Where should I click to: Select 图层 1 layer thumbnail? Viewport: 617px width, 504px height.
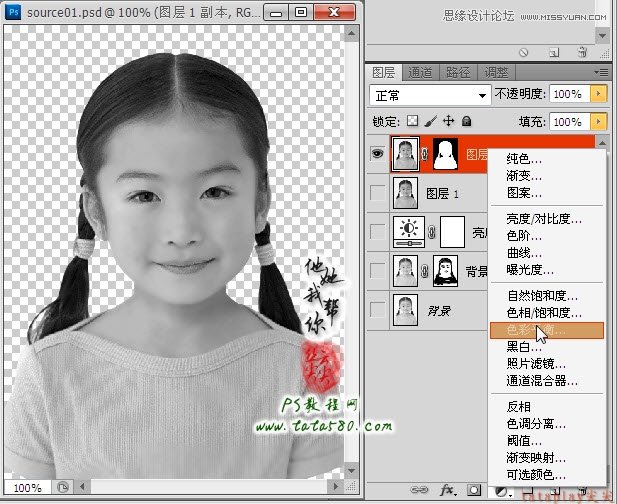pyautogui.click(x=405, y=193)
